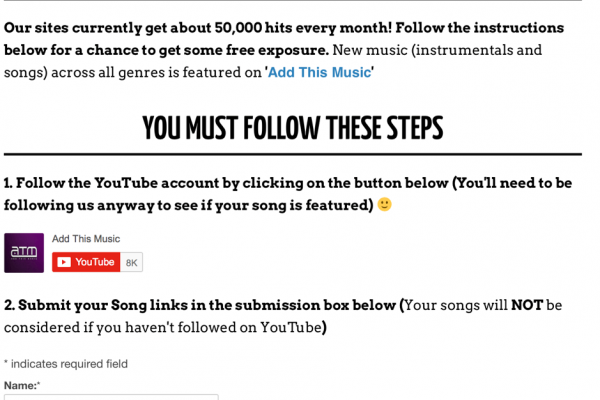Image resolution: width=600 pixels, height=400 pixels.
Task: Open the blue 'Add This Music' link
Action: 320,72
